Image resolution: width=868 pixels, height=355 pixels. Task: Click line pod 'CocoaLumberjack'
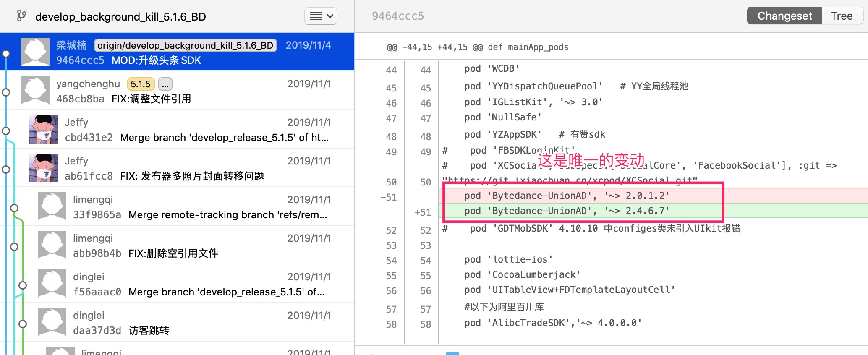[523, 274]
